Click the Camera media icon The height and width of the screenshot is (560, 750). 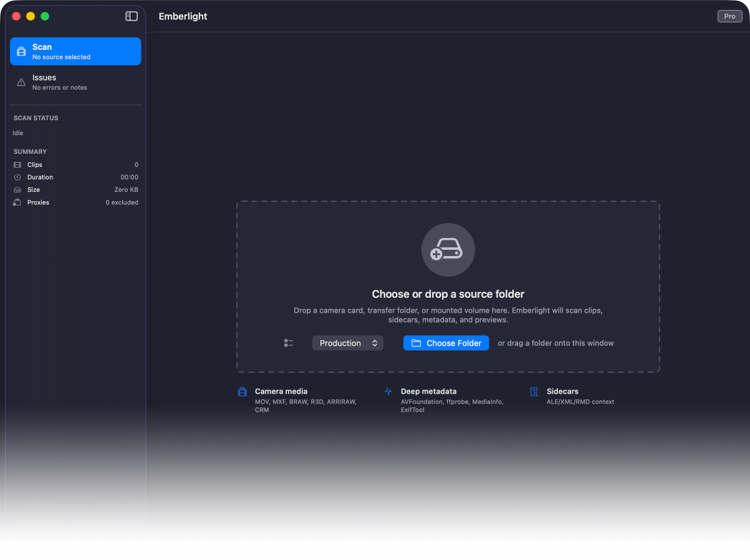click(243, 392)
